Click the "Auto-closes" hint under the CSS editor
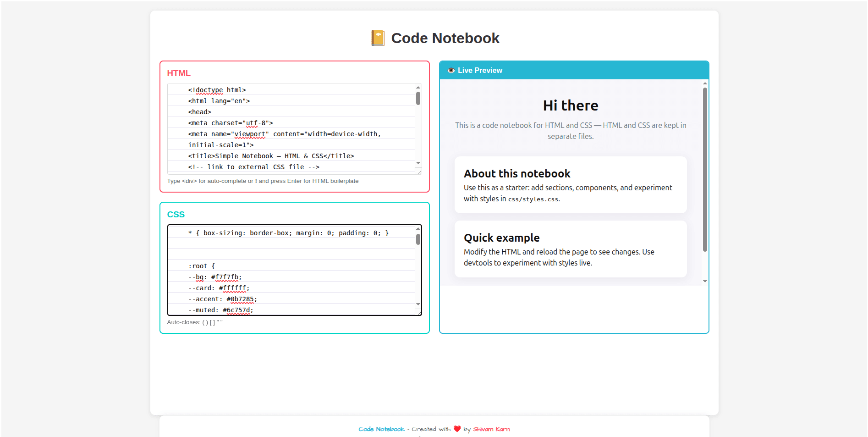The height and width of the screenshot is (437, 868). click(195, 322)
